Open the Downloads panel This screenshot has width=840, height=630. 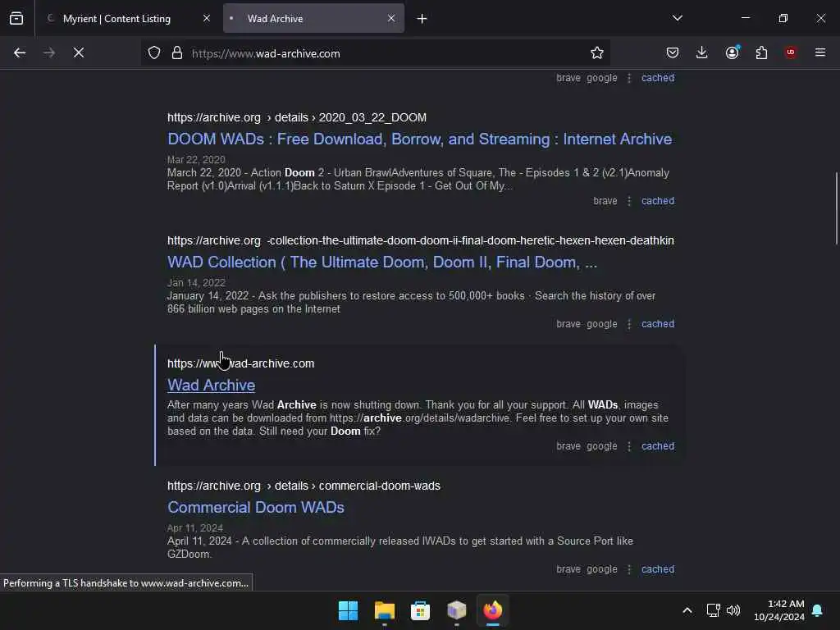[x=702, y=52]
